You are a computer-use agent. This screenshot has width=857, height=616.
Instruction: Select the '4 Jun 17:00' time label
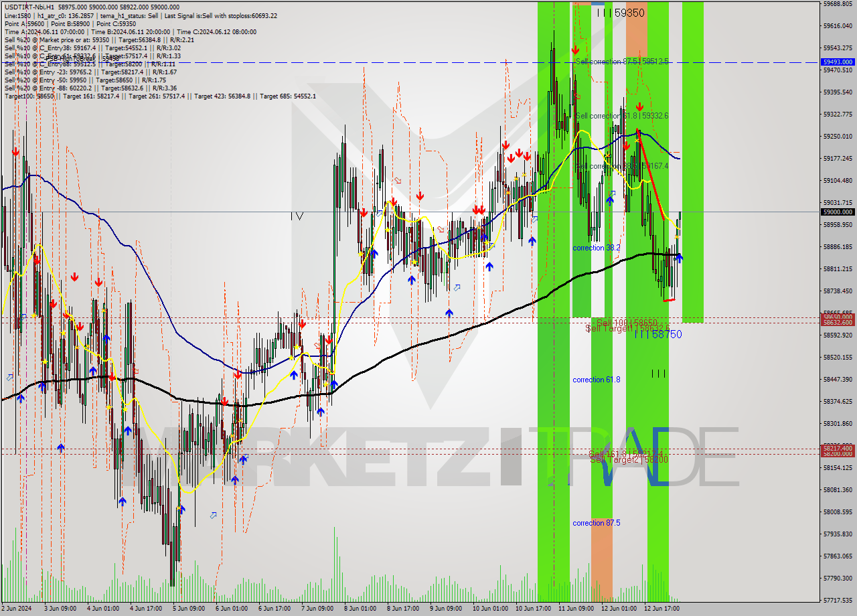145,609
